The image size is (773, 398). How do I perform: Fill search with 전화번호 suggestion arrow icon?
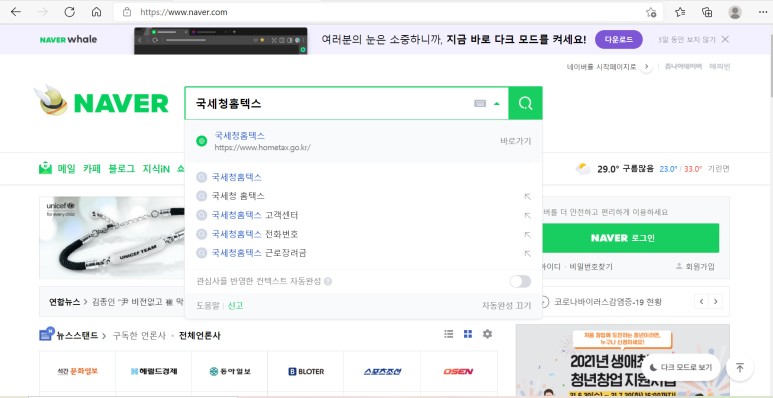click(x=527, y=234)
